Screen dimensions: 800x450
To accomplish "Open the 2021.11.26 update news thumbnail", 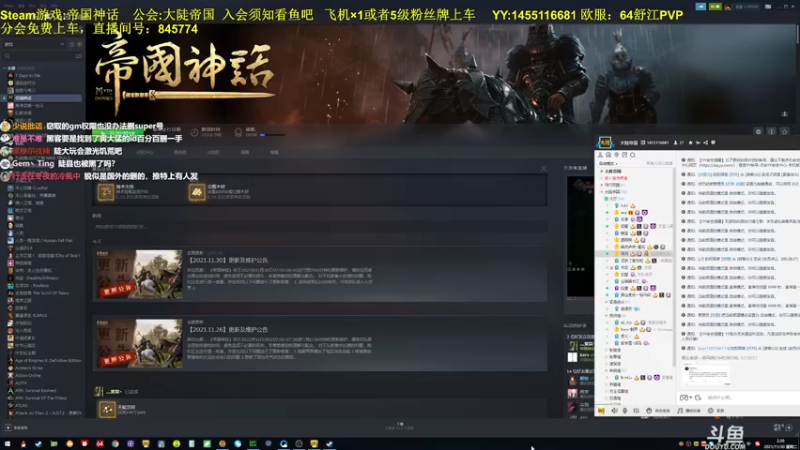I will coord(139,344).
